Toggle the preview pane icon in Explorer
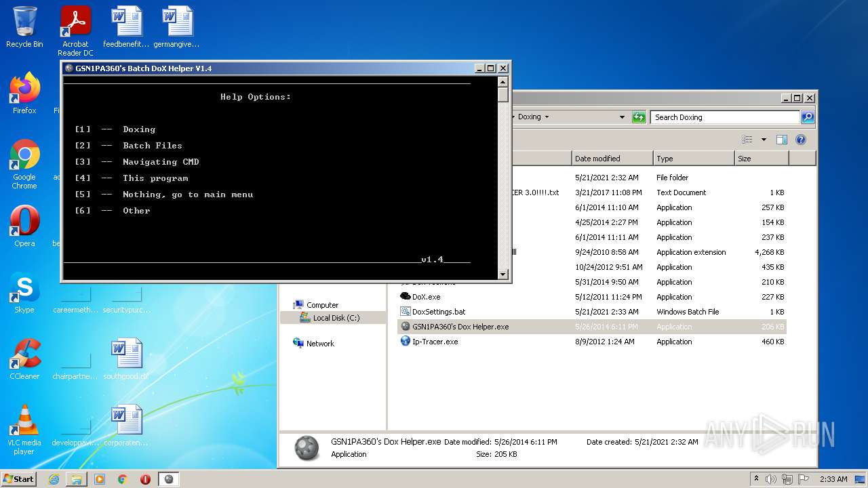Image resolution: width=868 pixels, height=488 pixels. point(781,140)
